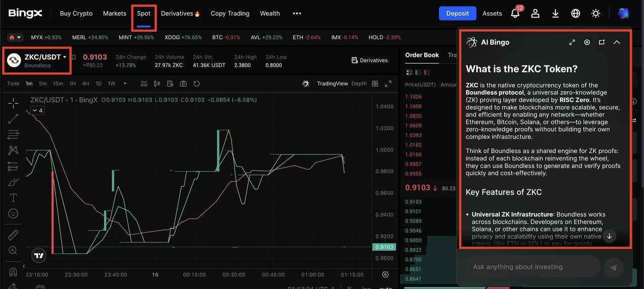
Task: Expand more time interval options
Action: pos(125,84)
